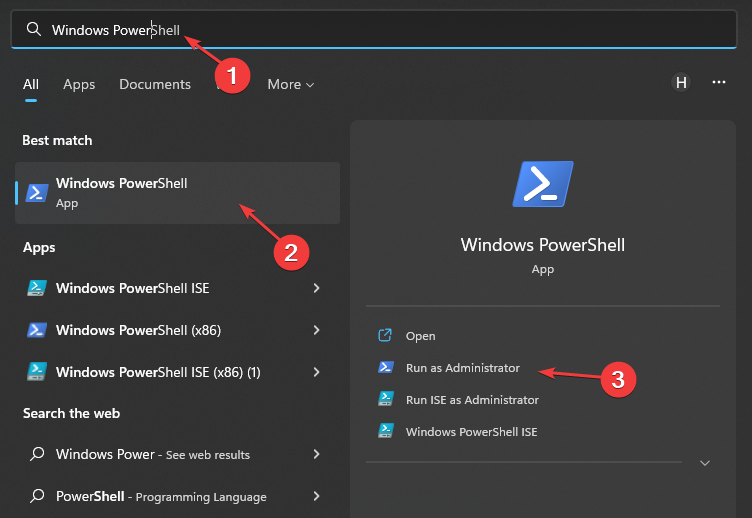Click the Search the web heading
The width and height of the screenshot is (752, 518).
(x=71, y=413)
